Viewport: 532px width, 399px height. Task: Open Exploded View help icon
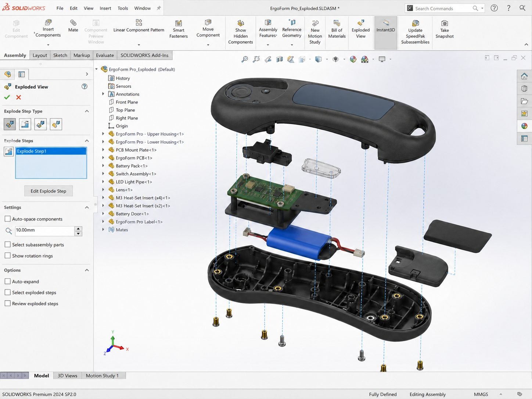click(x=85, y=87)
